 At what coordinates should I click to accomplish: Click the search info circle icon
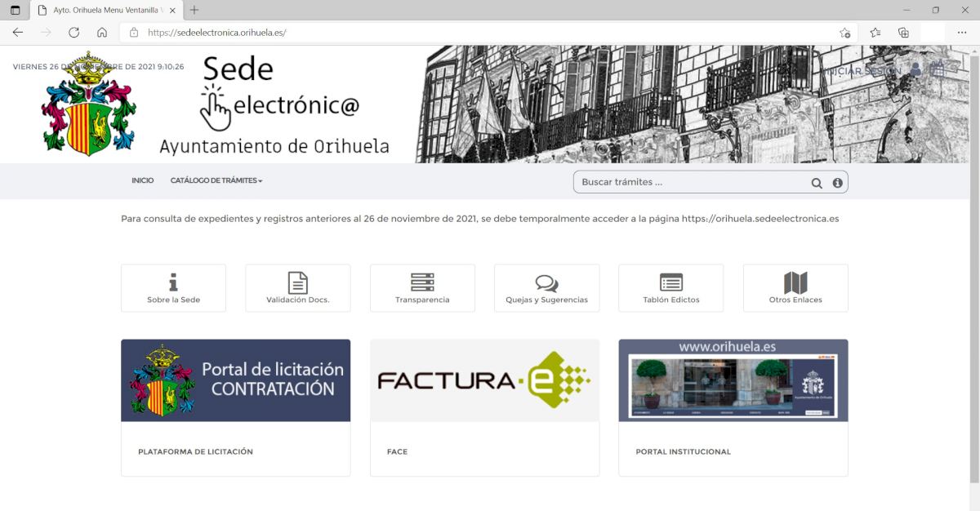[837, 183]
